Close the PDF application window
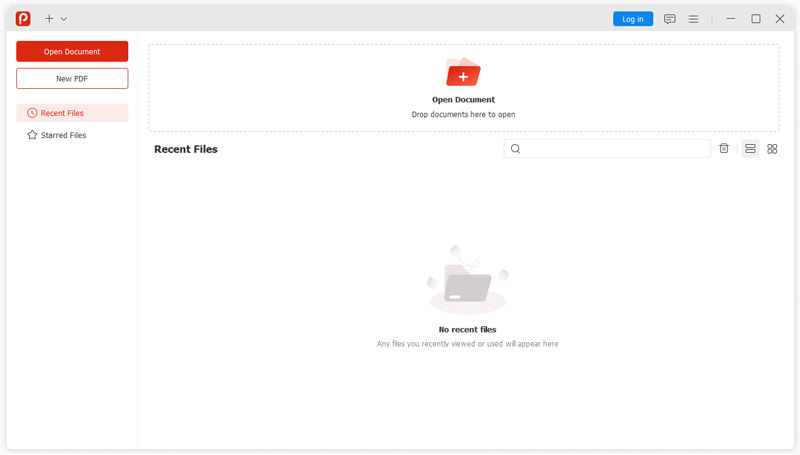The height and width of the screenshot is (455, 800). [x=780, y=19]
